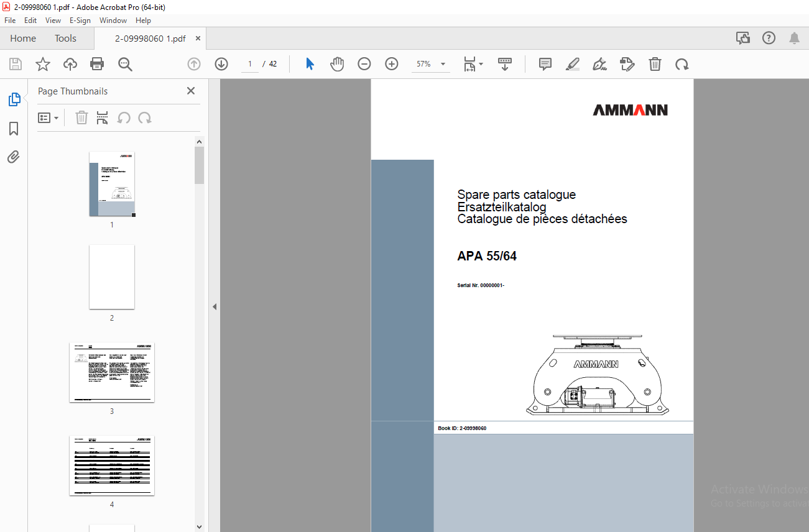The image size is (809, 532).
Task: Select blank page 2 thumbnail
Action: pyautogui.click(x=112, y=277)
